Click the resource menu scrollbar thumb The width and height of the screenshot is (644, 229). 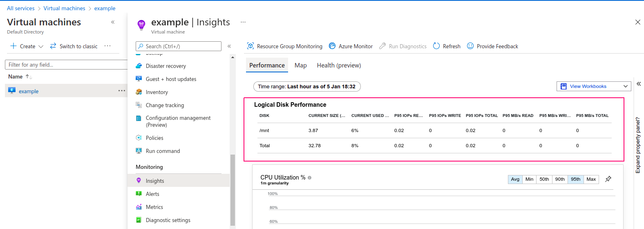click(233, 190)
